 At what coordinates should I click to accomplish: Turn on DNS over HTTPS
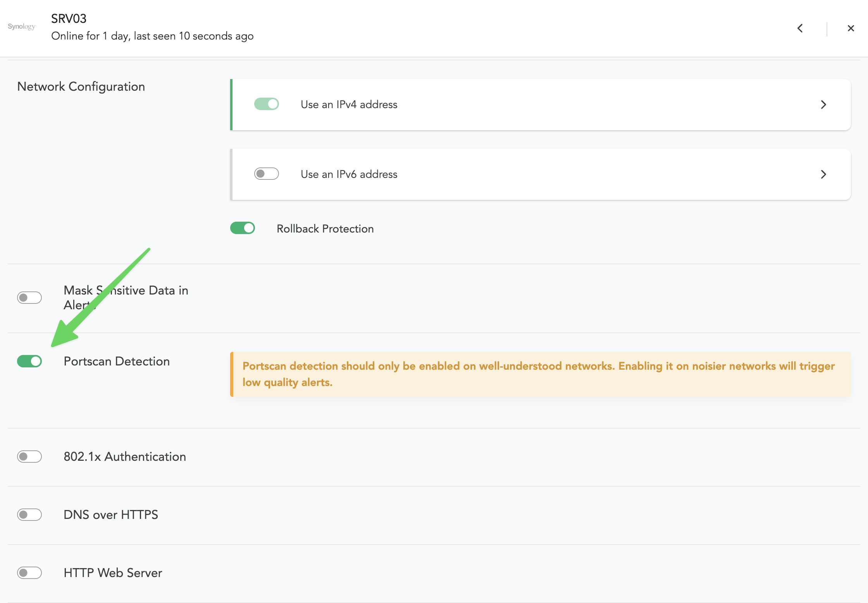29,515
